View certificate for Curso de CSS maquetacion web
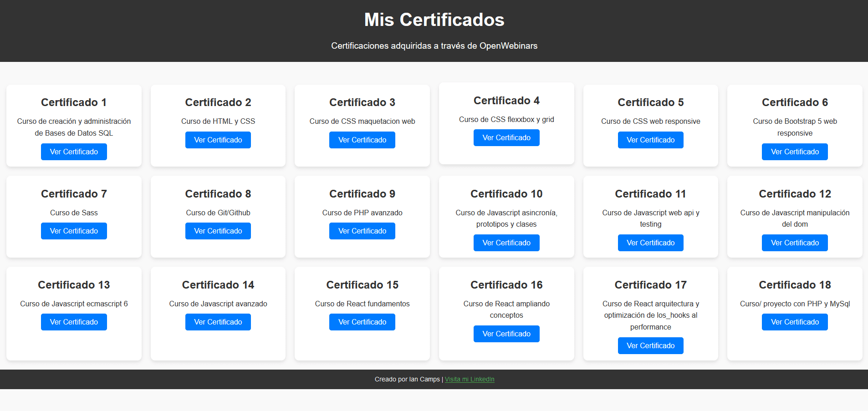868x411 pixels. coord(362,140)
